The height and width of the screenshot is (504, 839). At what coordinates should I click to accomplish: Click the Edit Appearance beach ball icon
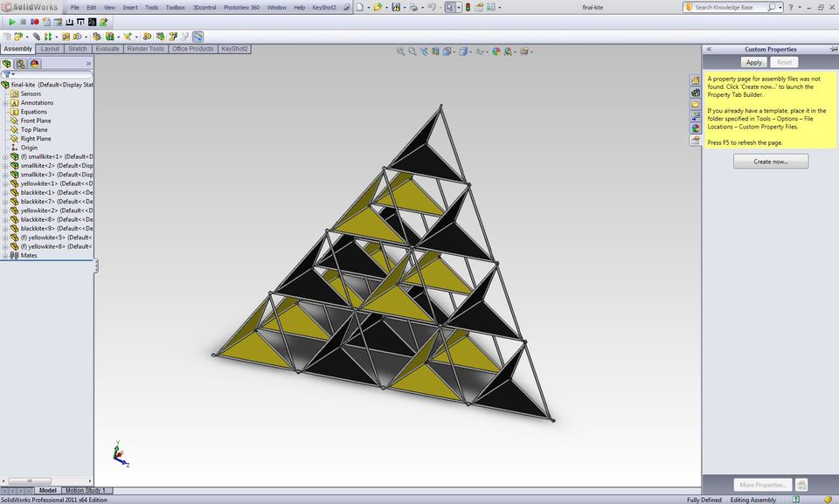(496, 52)
